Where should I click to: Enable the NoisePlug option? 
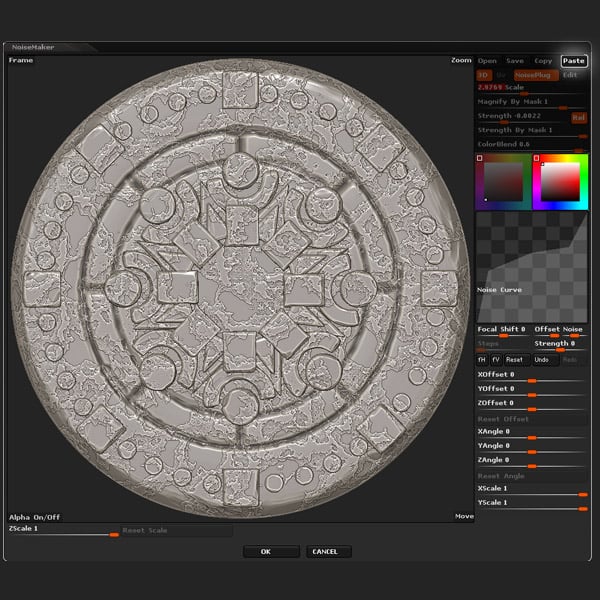point(535,75)
